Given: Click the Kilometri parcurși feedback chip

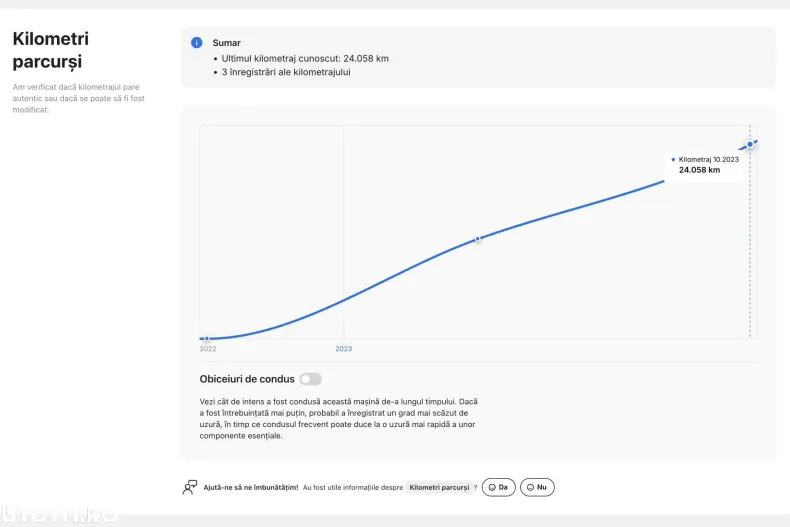Looking at the screenshot, I should tap(439, 487).
